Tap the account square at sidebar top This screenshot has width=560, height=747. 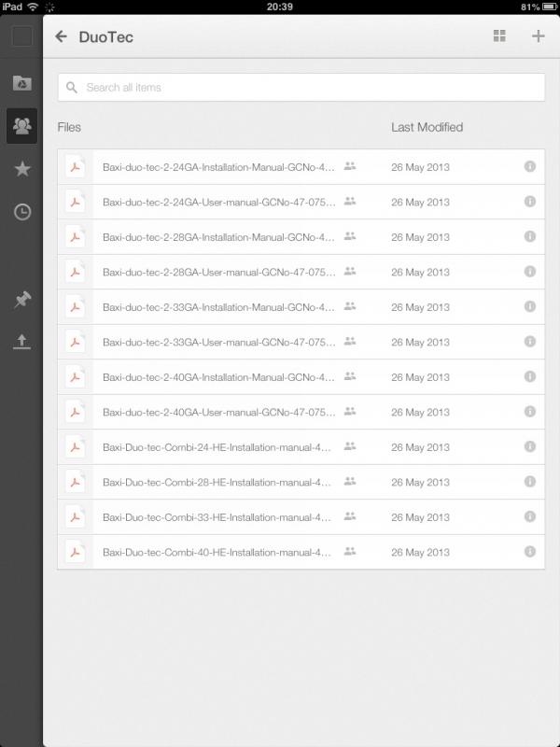21,37
